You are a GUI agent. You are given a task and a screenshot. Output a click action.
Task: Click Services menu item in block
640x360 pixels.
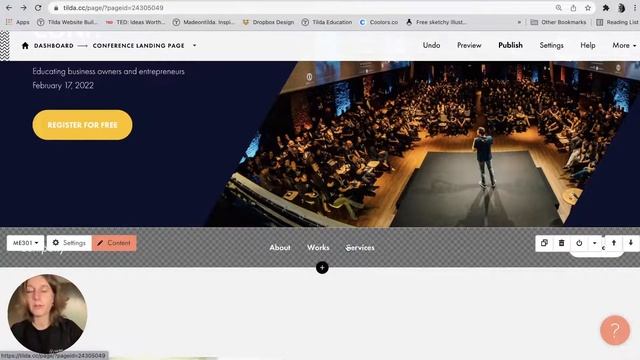[360, 247]
